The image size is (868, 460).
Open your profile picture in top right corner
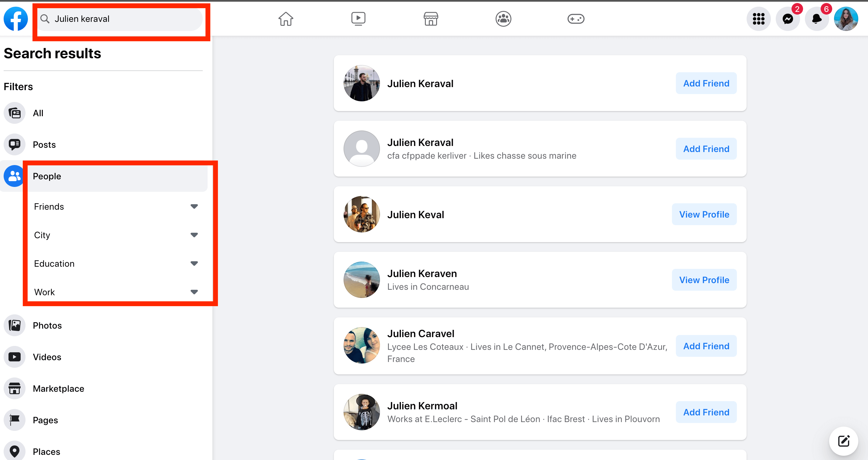pos(846,19)
